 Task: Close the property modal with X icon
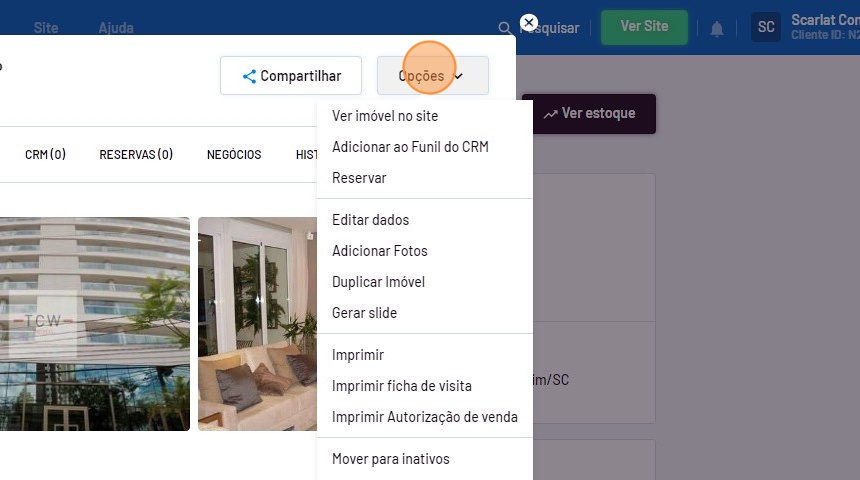click(529, 22)
